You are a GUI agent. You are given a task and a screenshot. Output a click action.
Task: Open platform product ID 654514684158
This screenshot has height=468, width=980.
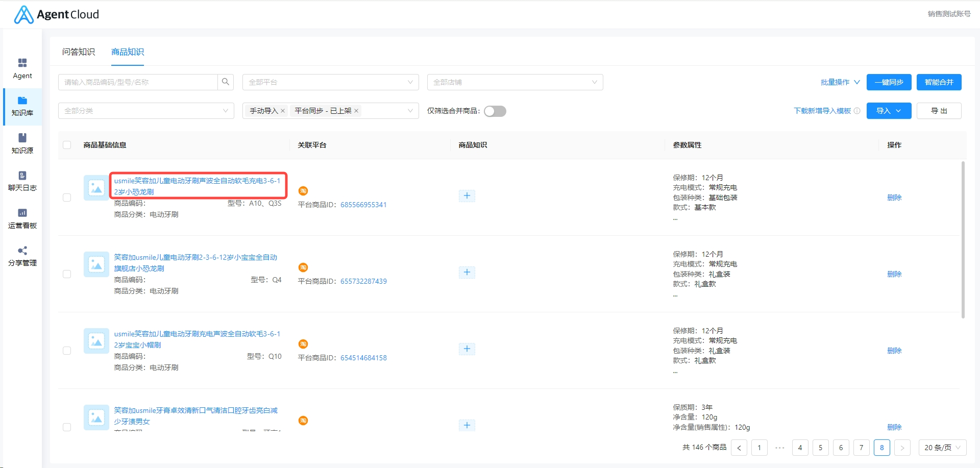coord(363,358)
